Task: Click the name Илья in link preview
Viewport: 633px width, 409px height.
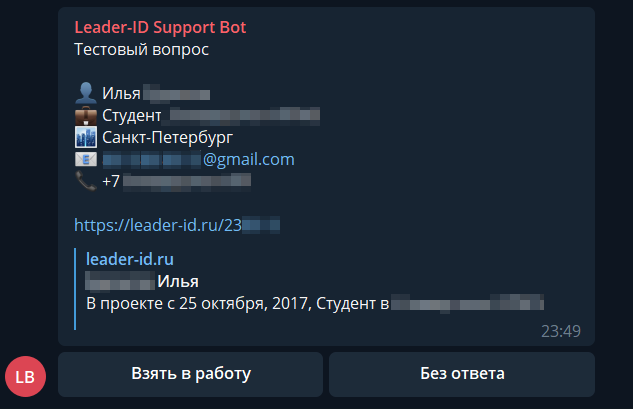Action: point(178,281)
